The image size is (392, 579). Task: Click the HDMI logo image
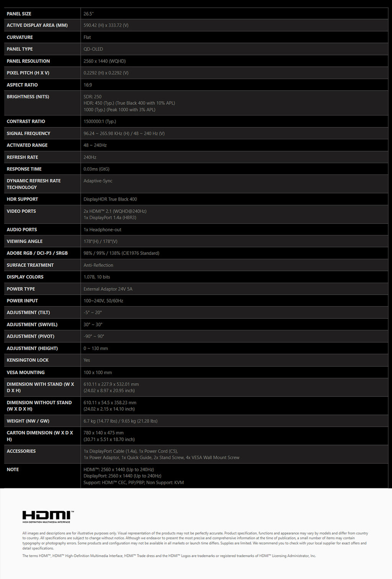[x=48, y=516]
